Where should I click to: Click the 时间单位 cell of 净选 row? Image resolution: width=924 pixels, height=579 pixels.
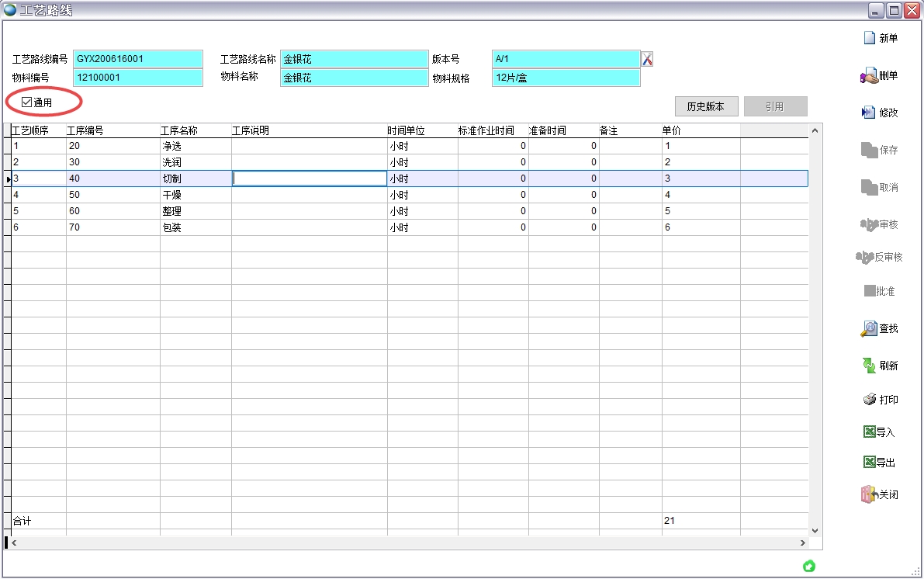click(422, 146)
